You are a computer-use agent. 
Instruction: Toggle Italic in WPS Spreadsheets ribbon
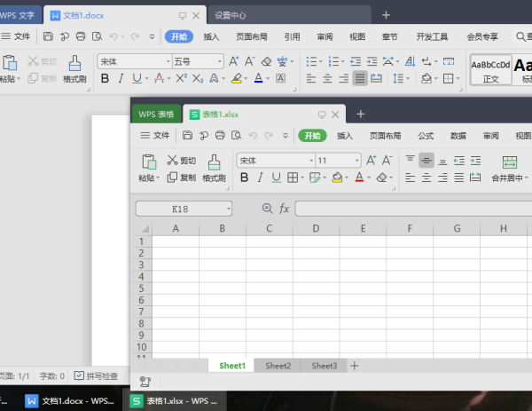[260, 178]
